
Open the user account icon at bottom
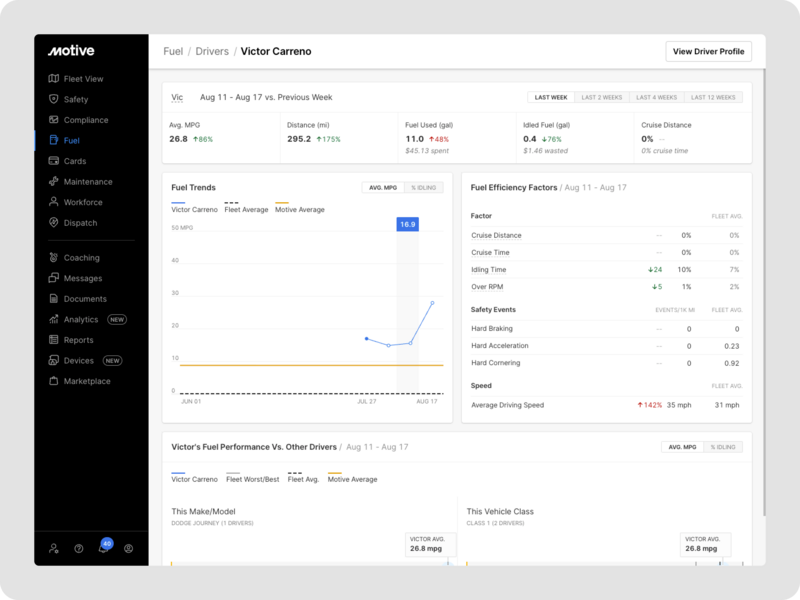click(x=128, y=548)
